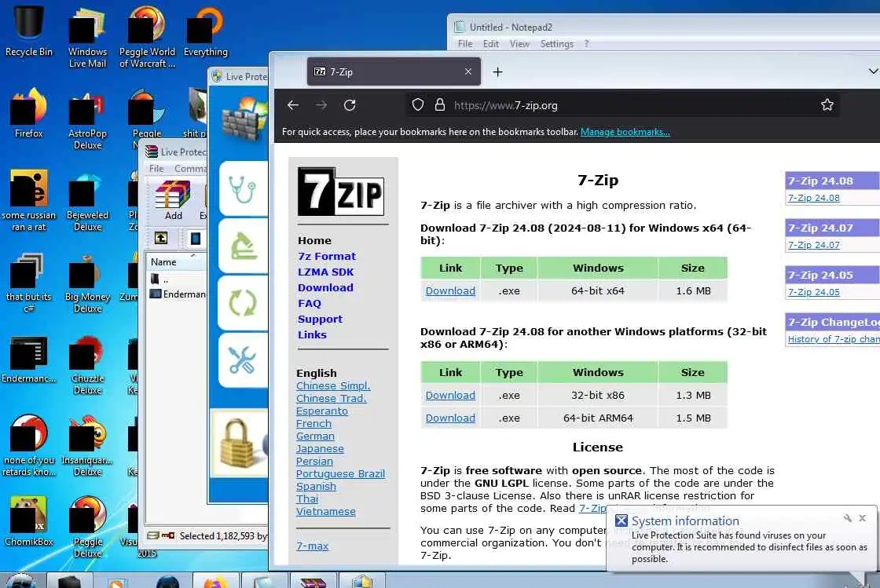This screenshot has height=588, width=880.
Task: Select the Enderman entry in WinRAR list
Action: 178,294
